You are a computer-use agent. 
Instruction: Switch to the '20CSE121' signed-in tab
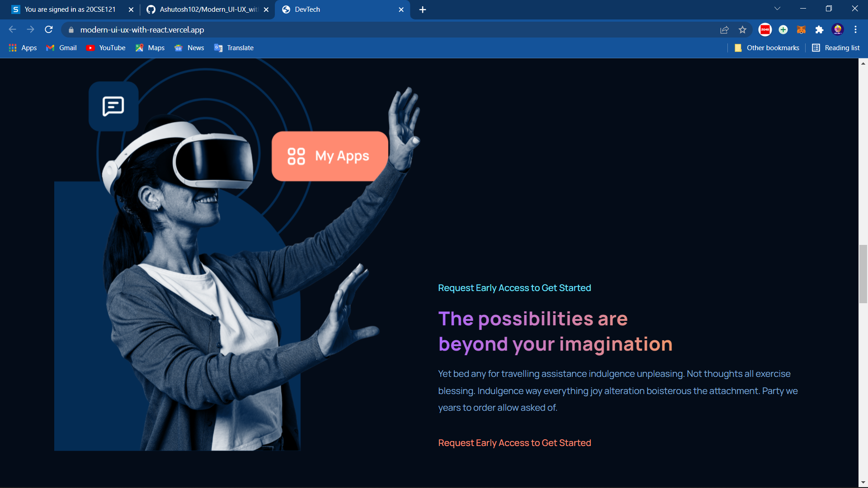click(70, 9)
